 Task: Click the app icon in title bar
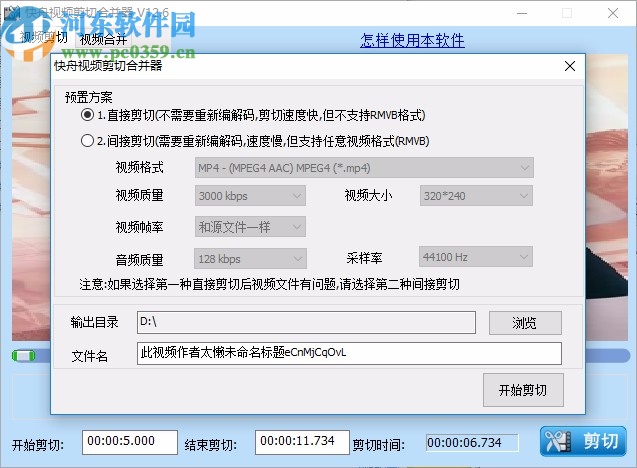pyautogui.click(x=12, y=13)
